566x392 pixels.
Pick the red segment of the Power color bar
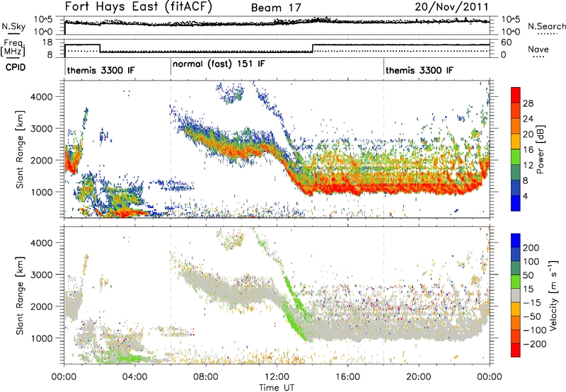(516, 95)
